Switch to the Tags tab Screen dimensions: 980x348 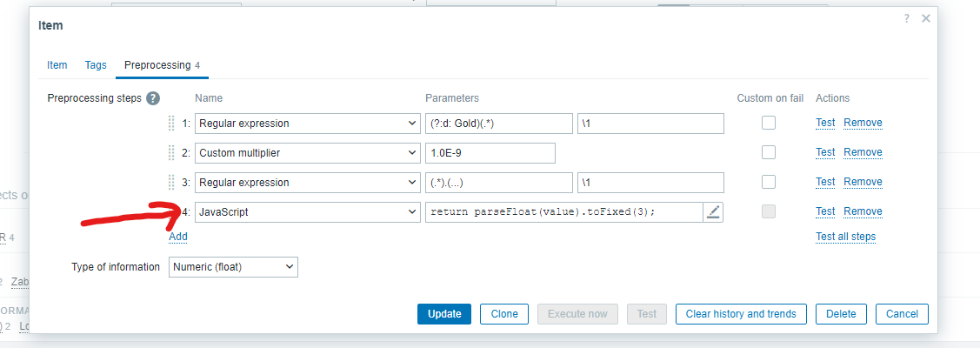96,65
